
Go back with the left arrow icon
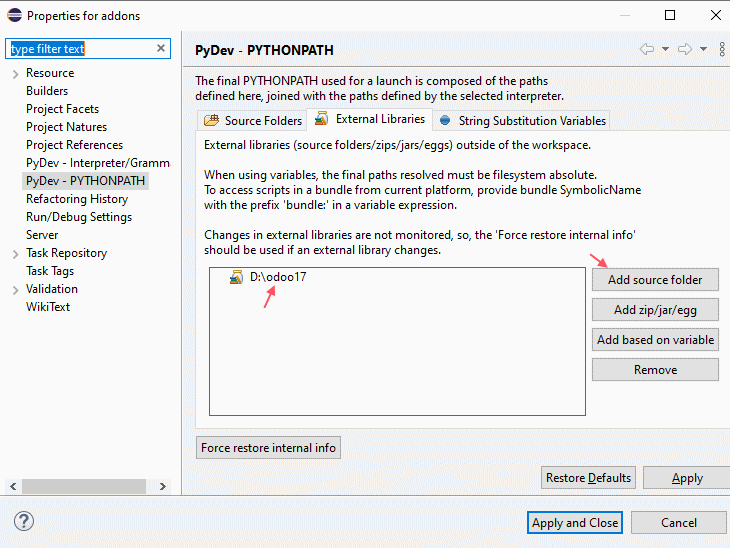coord(647,49)
